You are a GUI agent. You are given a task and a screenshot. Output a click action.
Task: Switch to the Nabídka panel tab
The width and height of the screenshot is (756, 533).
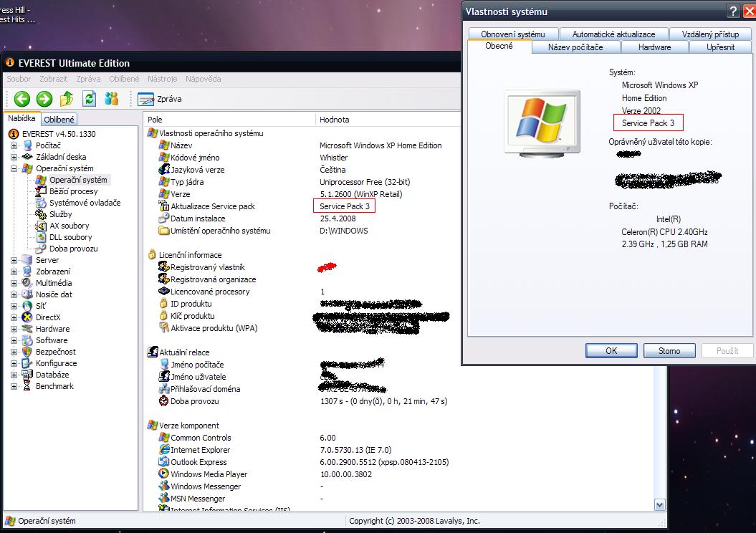click(21, 118)
